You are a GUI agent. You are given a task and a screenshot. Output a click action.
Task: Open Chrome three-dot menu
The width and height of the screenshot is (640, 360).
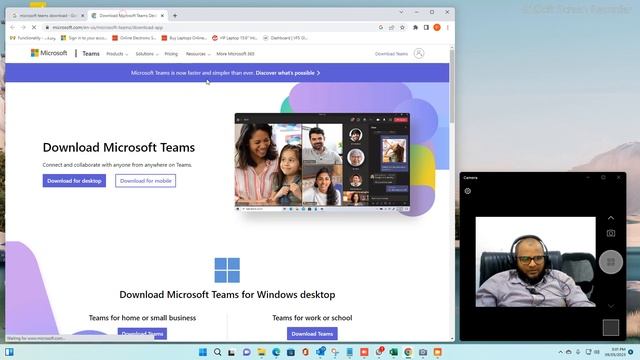click(x=448, y=27)
